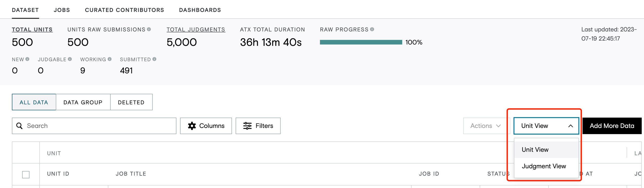
Task: Click the info icon next to Submitted
Action: [x=154, y=59]
